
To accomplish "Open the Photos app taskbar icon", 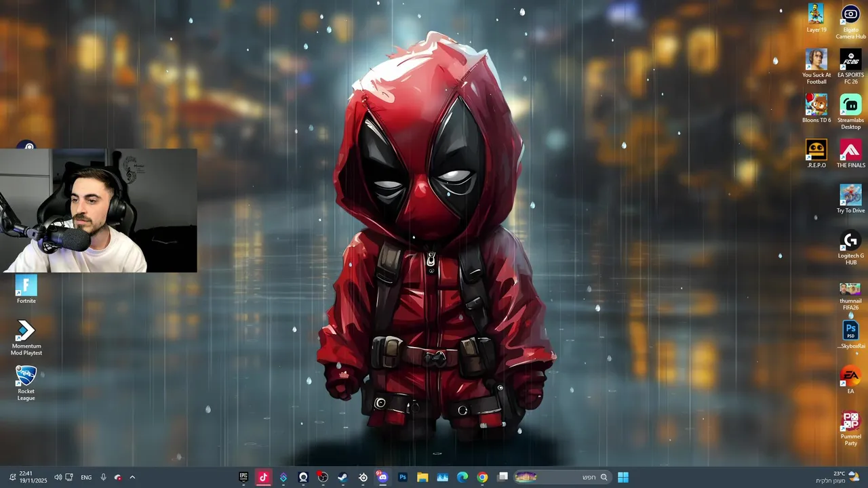I will 442,477.
